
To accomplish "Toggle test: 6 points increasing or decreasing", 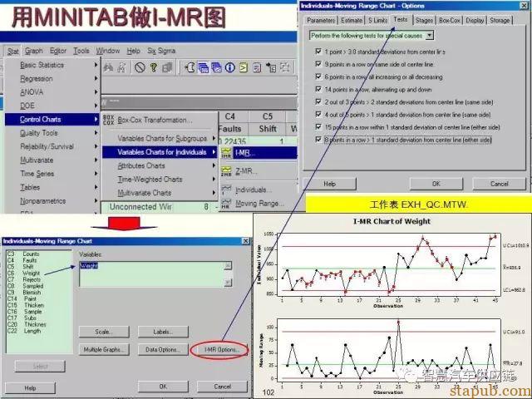I will [318, 76].
